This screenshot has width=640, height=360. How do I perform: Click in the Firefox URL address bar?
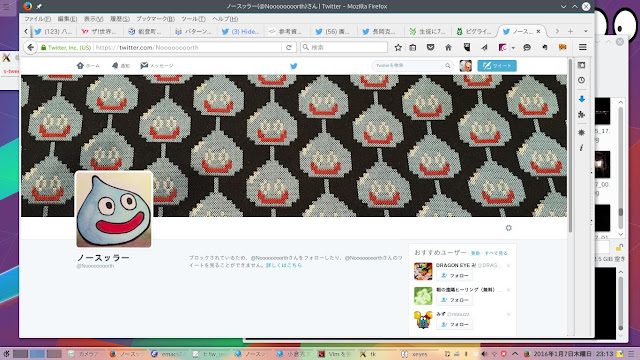(188, 47)
